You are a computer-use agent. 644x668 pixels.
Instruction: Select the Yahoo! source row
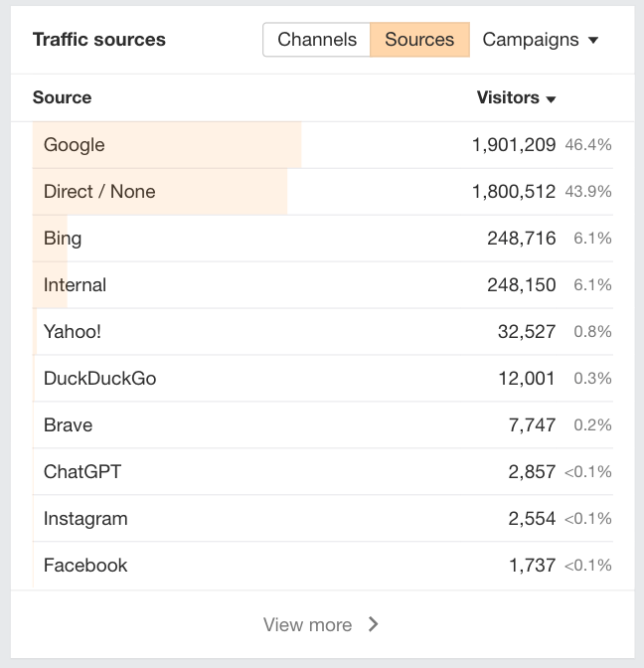73,332
